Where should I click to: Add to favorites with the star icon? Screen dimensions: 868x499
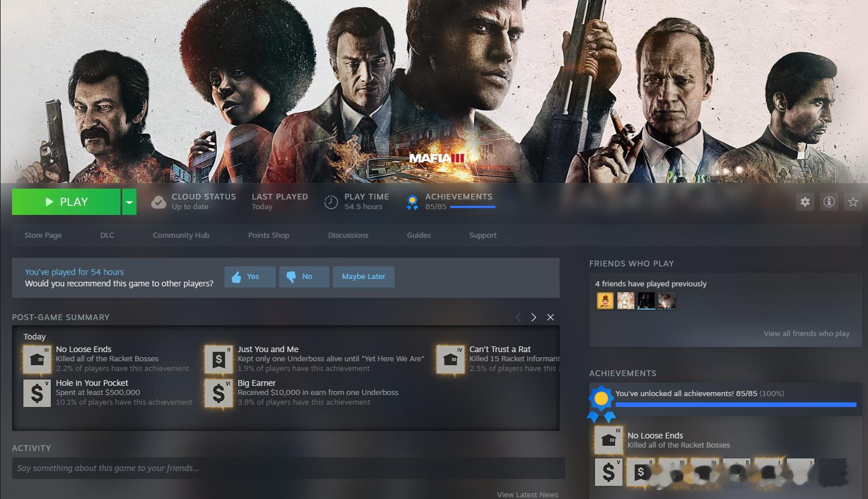pyautogui.click(x=853, y=202)
